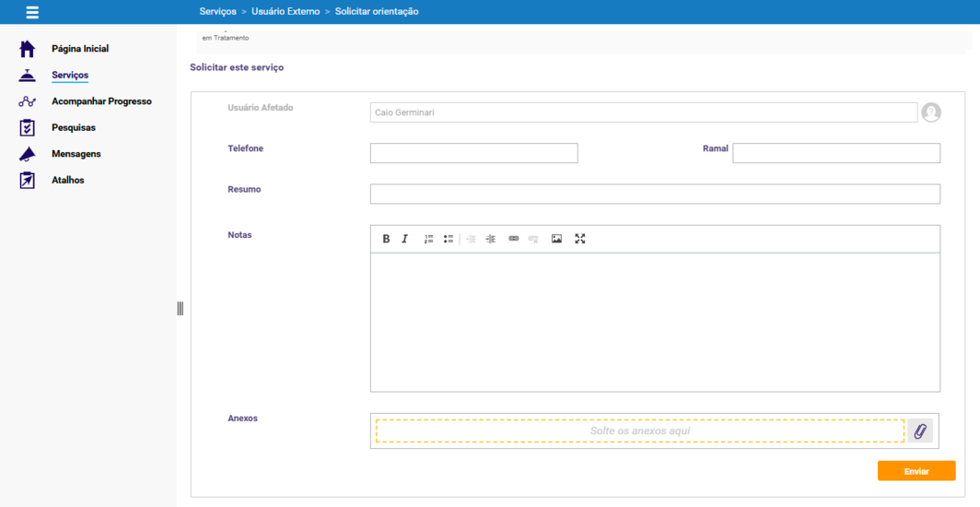
Task: Submit the form with Enviar button
Action: [916, 471]
